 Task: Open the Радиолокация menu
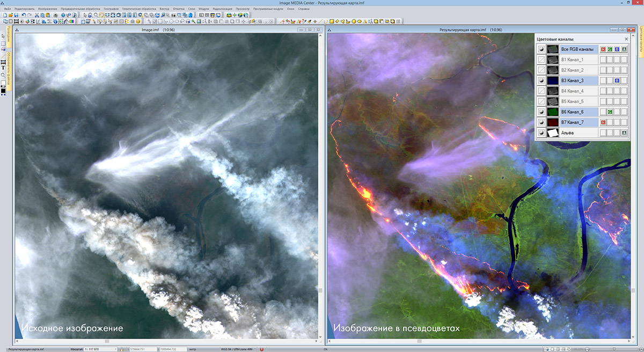[x=223, y=10]
